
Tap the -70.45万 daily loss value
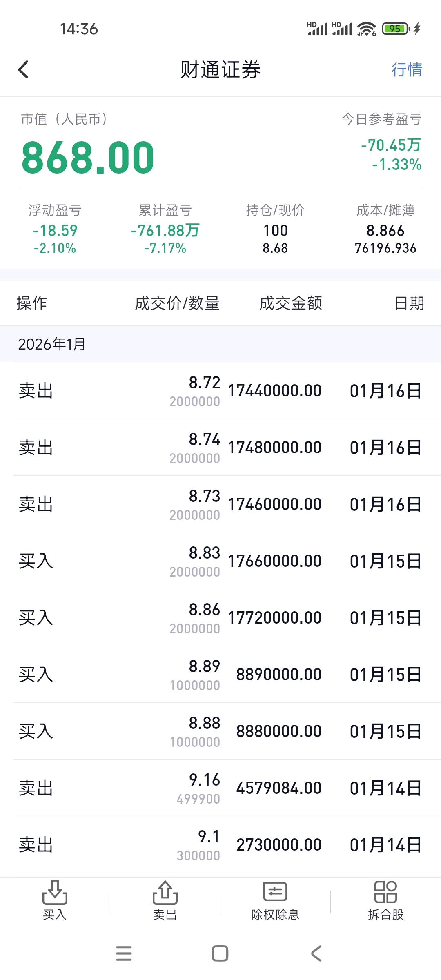pos(391,145)
